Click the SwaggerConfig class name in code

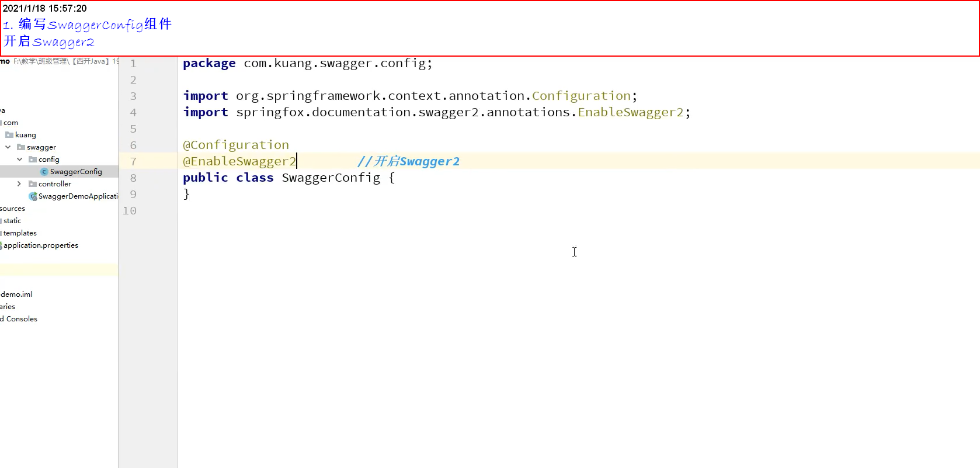tap(331, 178)
